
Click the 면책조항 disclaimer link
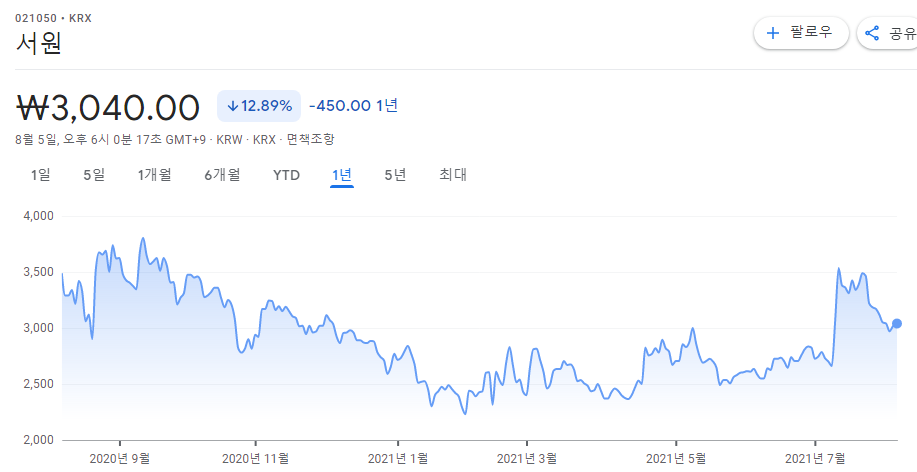[311, 140]
